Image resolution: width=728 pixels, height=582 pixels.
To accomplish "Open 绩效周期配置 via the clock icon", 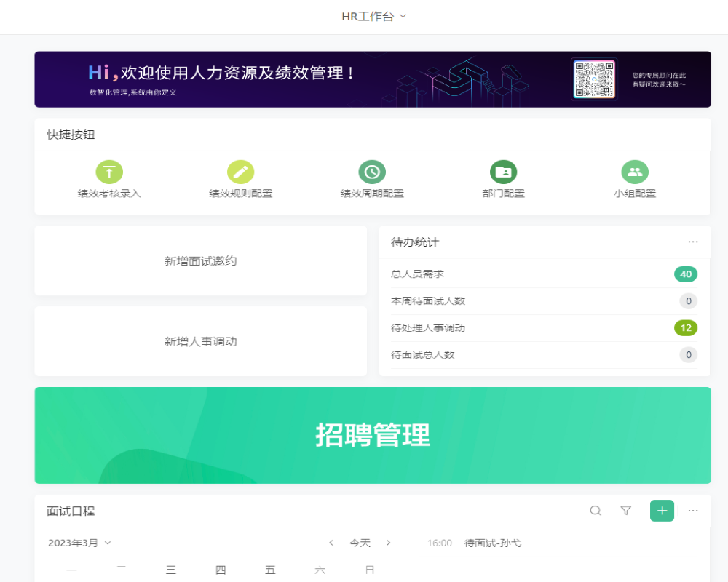I will click(372, 172).
